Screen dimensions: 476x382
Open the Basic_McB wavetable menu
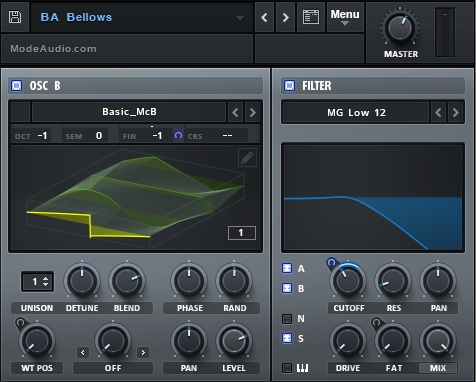click(129, 112)
